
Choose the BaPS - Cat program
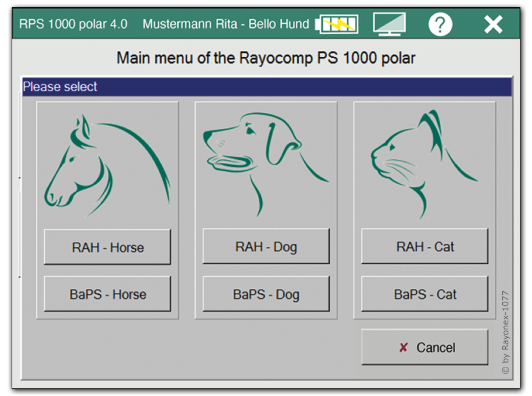click(424, 294)
